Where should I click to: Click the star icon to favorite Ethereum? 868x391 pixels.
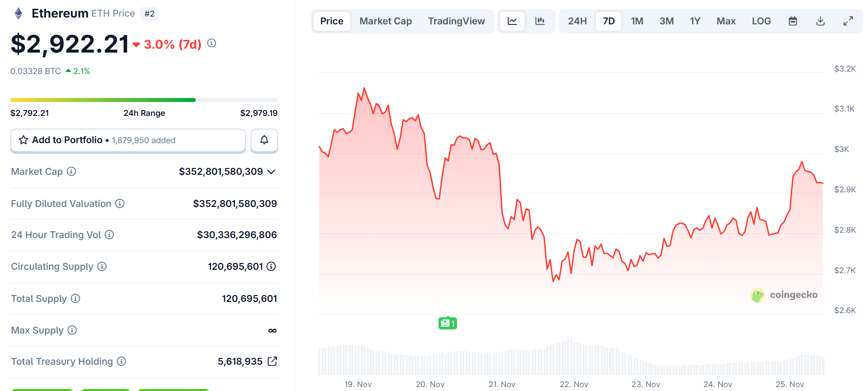(22, 140)
